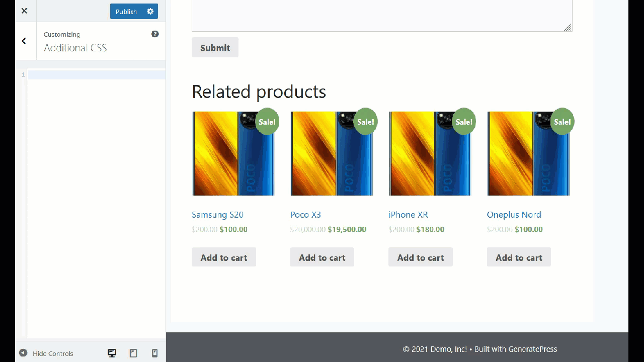Click inside the review text area
The height and width of the screenshot is (362, 644).
382,15
